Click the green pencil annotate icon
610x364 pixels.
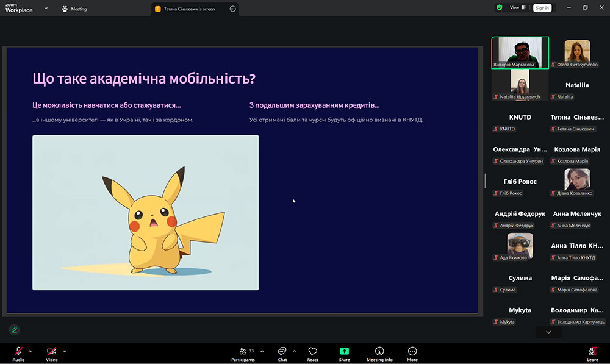point(14,330)
